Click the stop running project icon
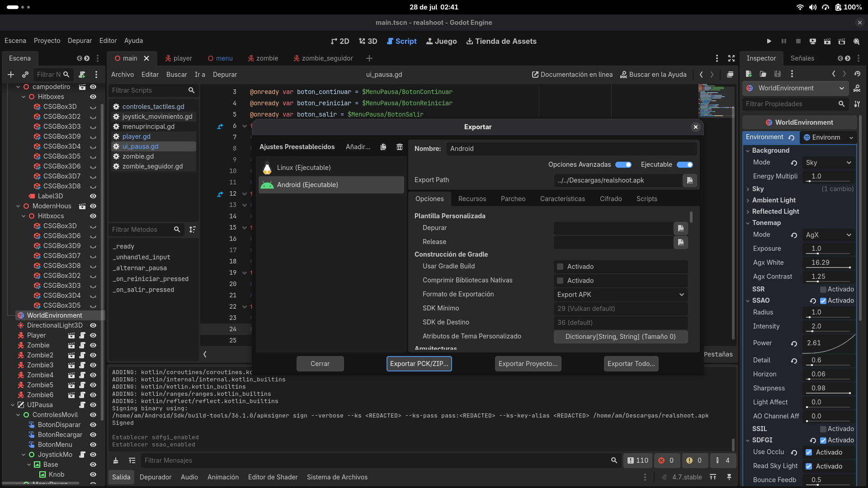This screenshot has height=488, width=868. [x=798, y=41]
